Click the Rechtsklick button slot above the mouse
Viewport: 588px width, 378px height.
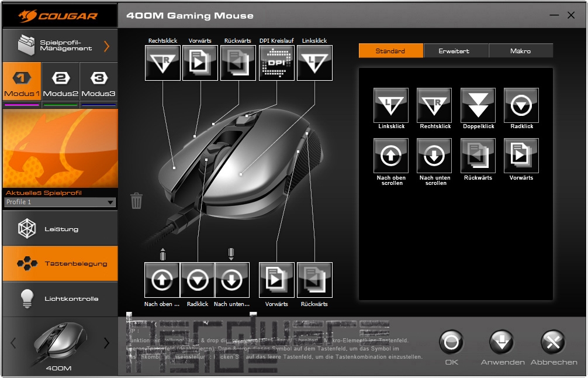click(x=162, y=63)
